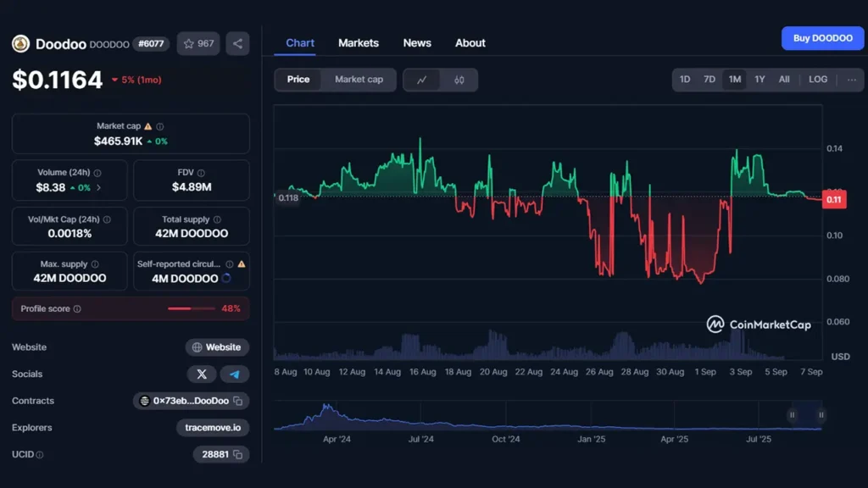
Task: Click the Buy DOODOO button
Action: [822, 38]
